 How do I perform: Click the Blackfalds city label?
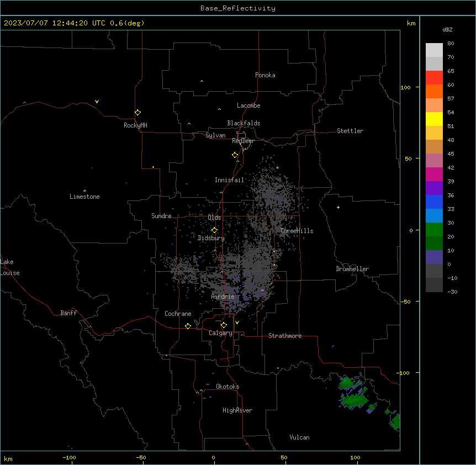[244, 123]
